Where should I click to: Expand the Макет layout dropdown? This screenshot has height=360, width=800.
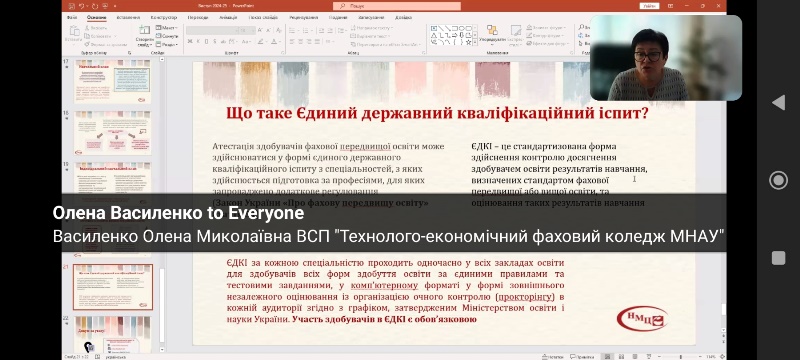click(166, 28)
